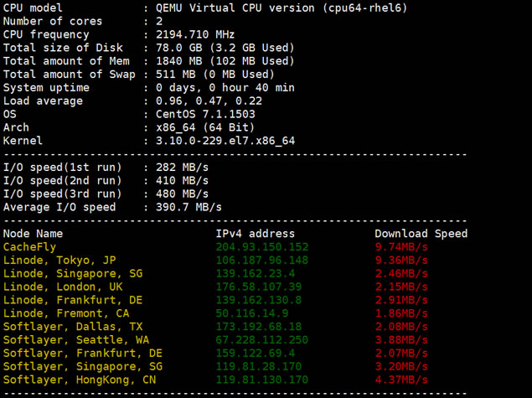The height and width of the screenshot is (398, 532).
Task: Click the kernel version '3.10.0-229.el7.x86_64'
Action: coord(225,141)
